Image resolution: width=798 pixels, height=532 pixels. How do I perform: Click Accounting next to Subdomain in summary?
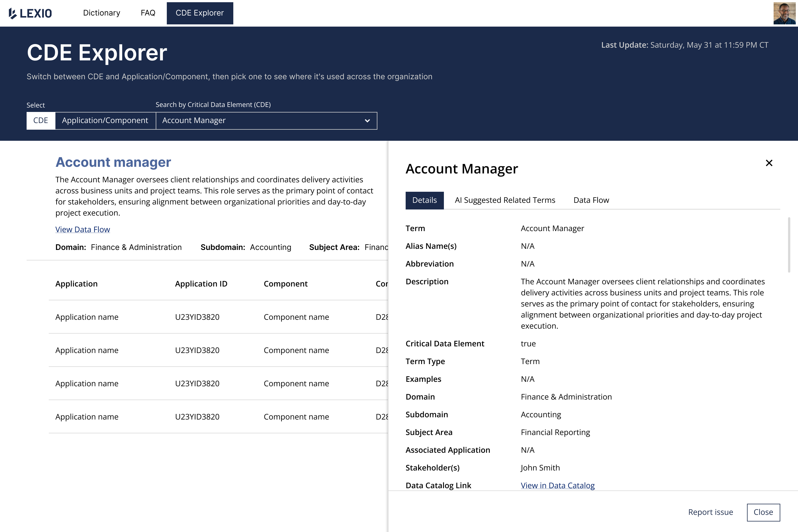(x=270, y=247)
